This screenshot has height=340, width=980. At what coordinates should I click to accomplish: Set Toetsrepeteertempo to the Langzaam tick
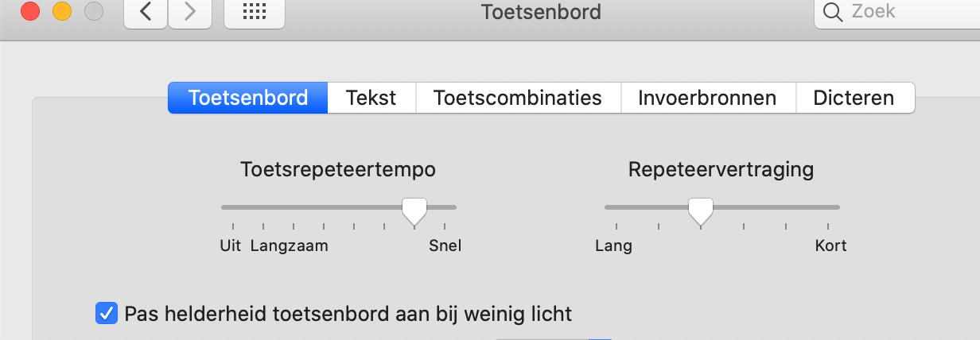pos(263,207)
